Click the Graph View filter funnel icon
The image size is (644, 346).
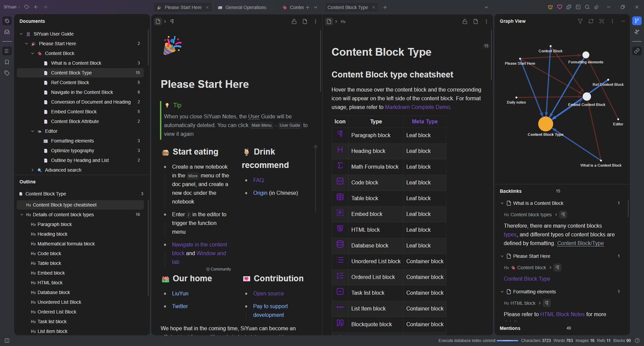[580, 21]
